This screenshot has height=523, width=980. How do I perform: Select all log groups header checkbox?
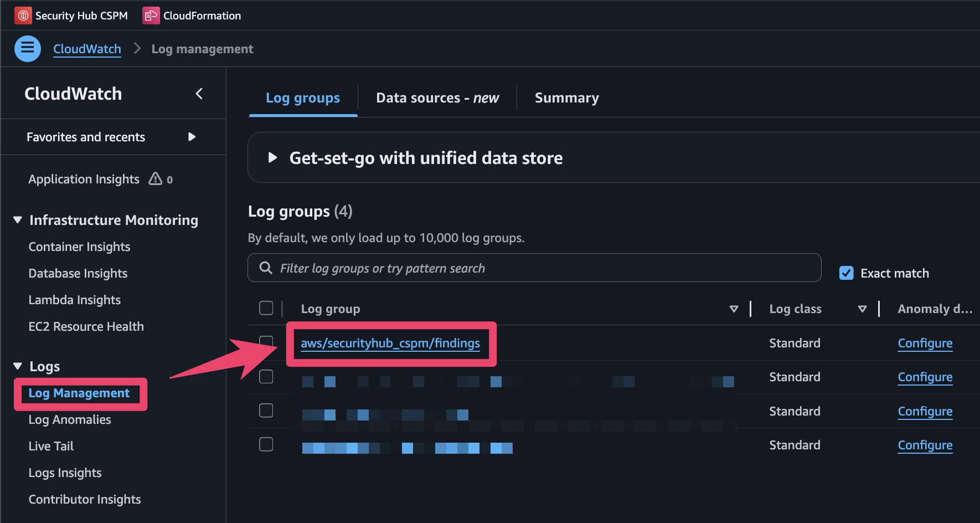click(x=266, y=308)
